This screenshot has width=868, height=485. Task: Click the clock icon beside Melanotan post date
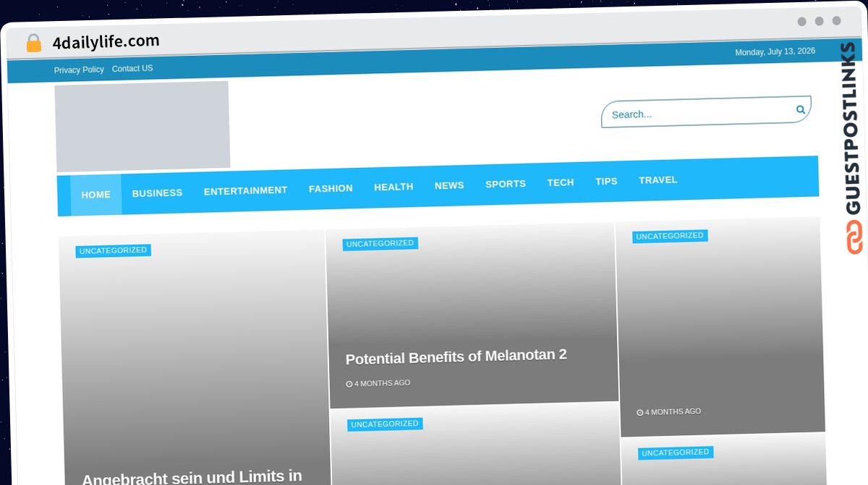click(x=349, y=384)
